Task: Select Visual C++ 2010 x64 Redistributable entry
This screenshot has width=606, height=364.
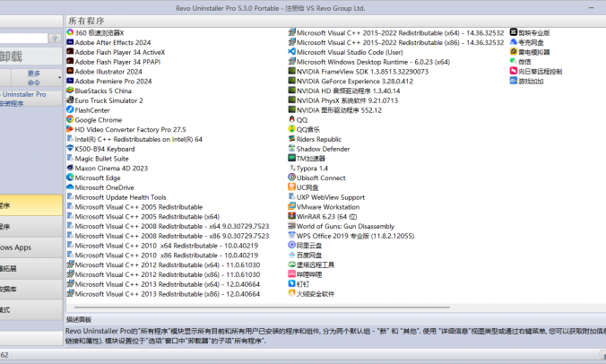Action: (162, 246)
